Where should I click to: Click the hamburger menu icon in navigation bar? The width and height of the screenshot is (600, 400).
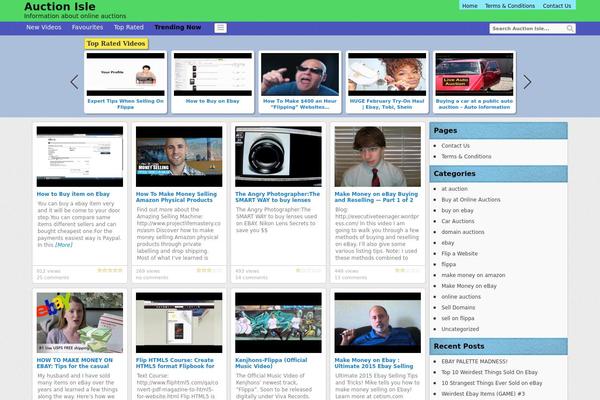220,28
